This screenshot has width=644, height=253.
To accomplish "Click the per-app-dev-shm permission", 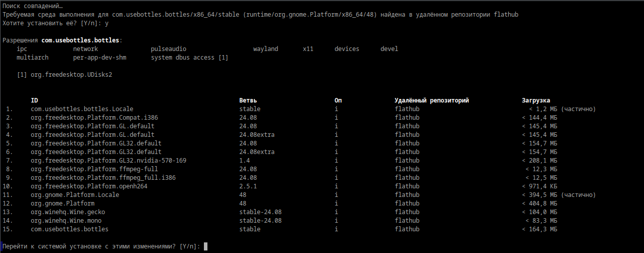I will tap(100, 58).
